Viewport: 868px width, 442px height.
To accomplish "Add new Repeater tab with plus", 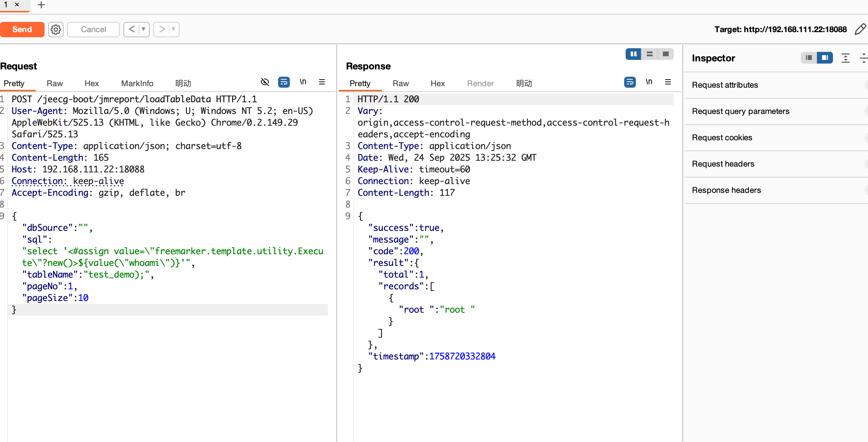I will click(41, 5).
